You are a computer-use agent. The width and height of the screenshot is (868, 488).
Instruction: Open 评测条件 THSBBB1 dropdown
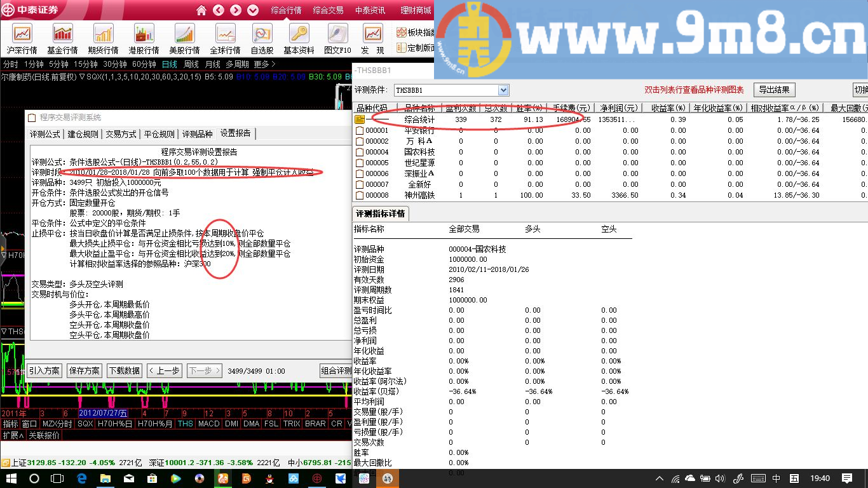[x=451, y=90]
